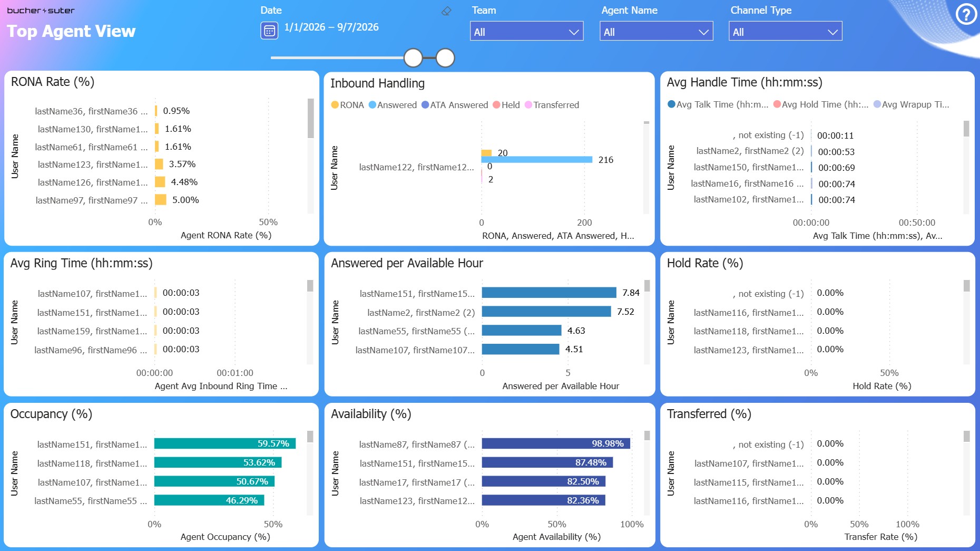Screen dimensions: 980x551
Task: Click the Answered per Available Hour title
Action: [407, 263]
